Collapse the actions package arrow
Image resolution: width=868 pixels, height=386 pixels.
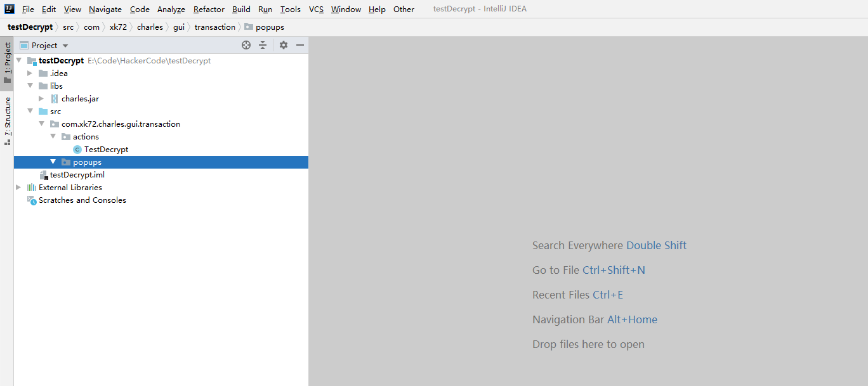53,137
